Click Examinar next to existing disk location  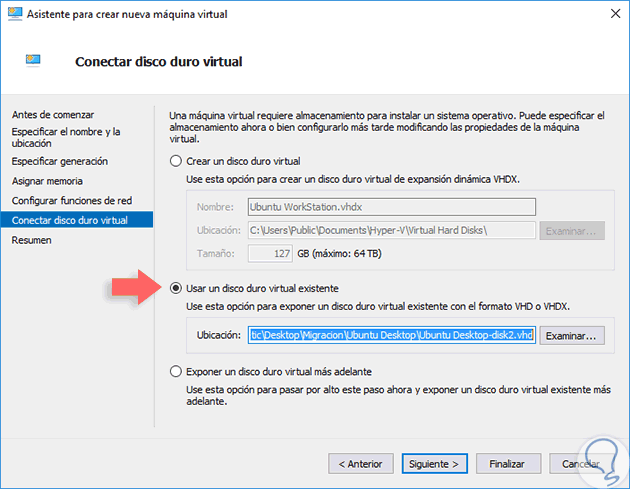point(572,336)
